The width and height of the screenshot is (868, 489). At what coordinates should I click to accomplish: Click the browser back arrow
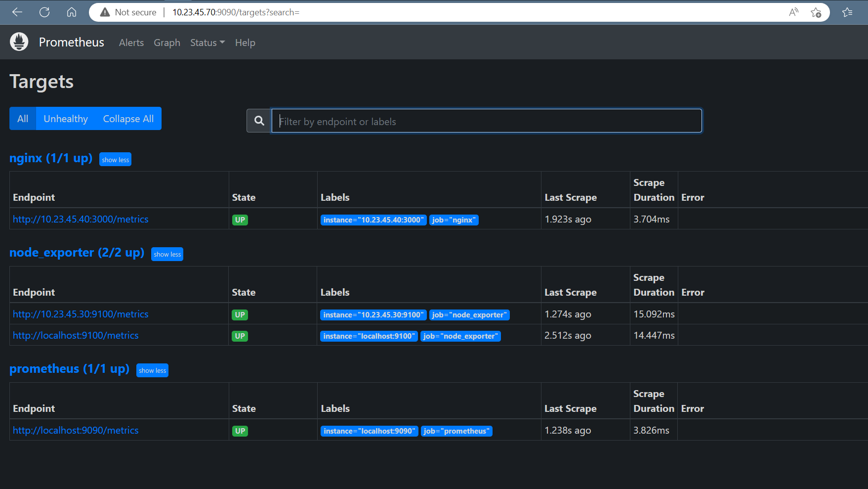click(17, 12)
